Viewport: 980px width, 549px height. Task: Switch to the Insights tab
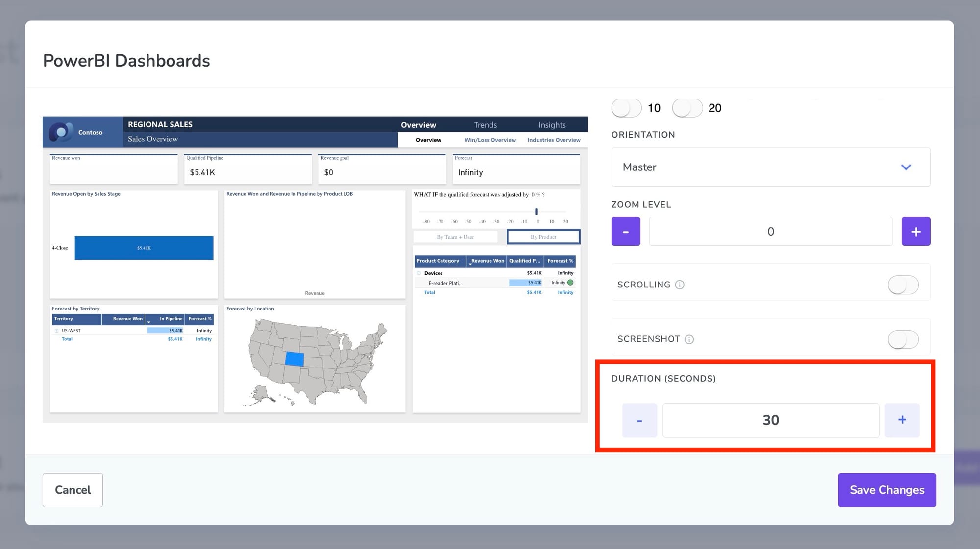552,125
